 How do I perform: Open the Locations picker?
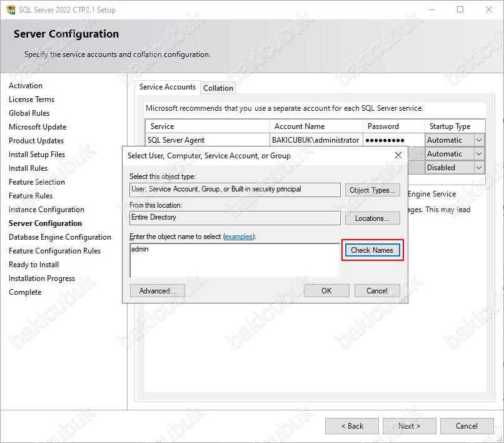(372, 218)
